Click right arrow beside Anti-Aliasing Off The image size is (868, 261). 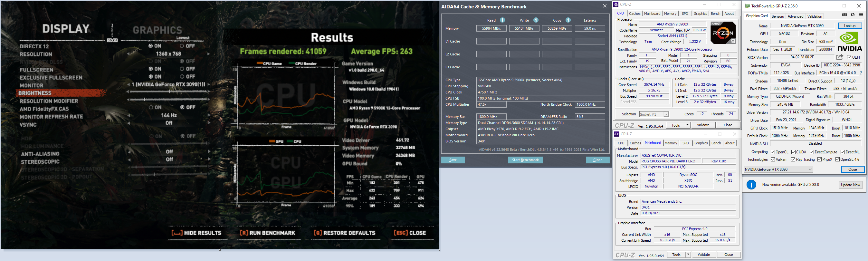(x=209, y=152)
